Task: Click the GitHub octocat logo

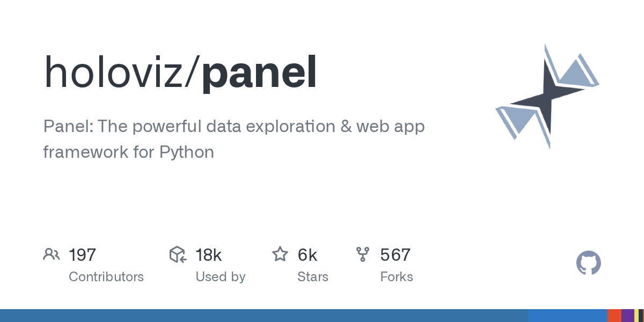Action: tap(588, 264)
